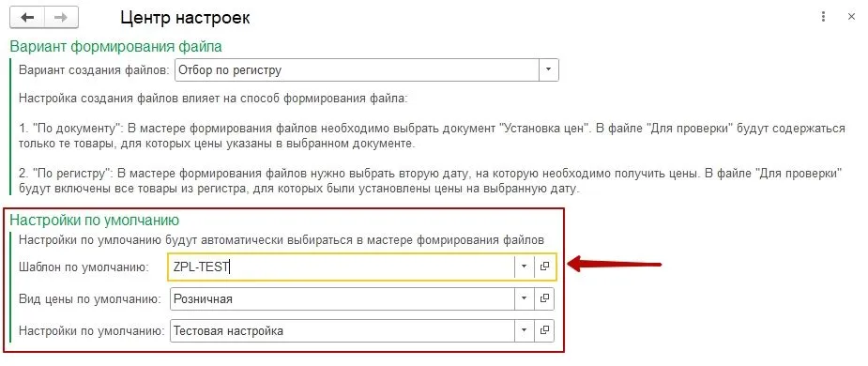Viewport: 868px width, 366px height.
Task: Open the three-dot more options menu
Action: coord(824,17)
